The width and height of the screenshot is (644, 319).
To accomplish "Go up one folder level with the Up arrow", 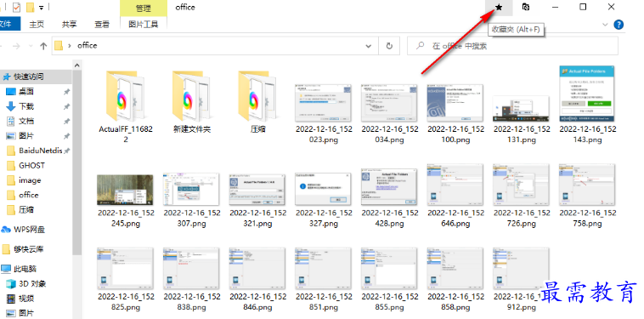I will coord(43,46).
